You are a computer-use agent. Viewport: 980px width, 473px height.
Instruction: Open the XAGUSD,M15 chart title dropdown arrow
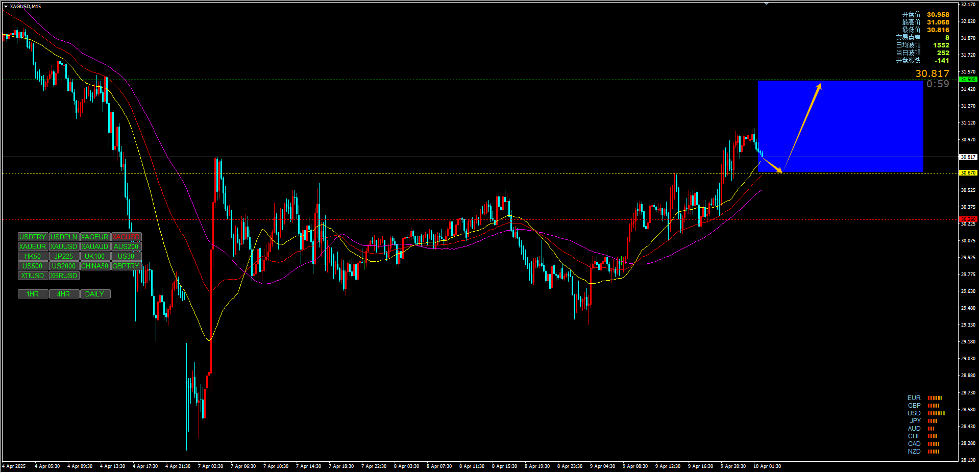pos(6,7)
